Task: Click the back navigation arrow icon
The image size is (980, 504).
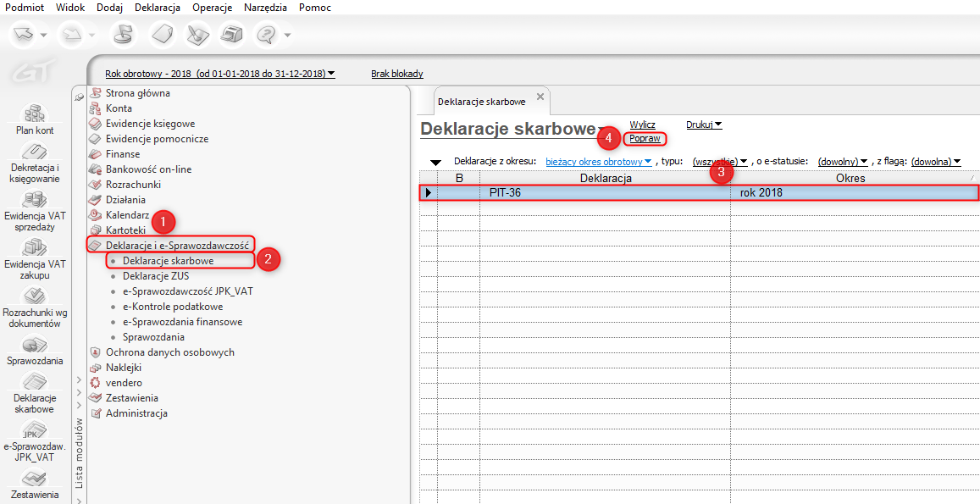Action: pyautogui.click(x=24, y=35)
